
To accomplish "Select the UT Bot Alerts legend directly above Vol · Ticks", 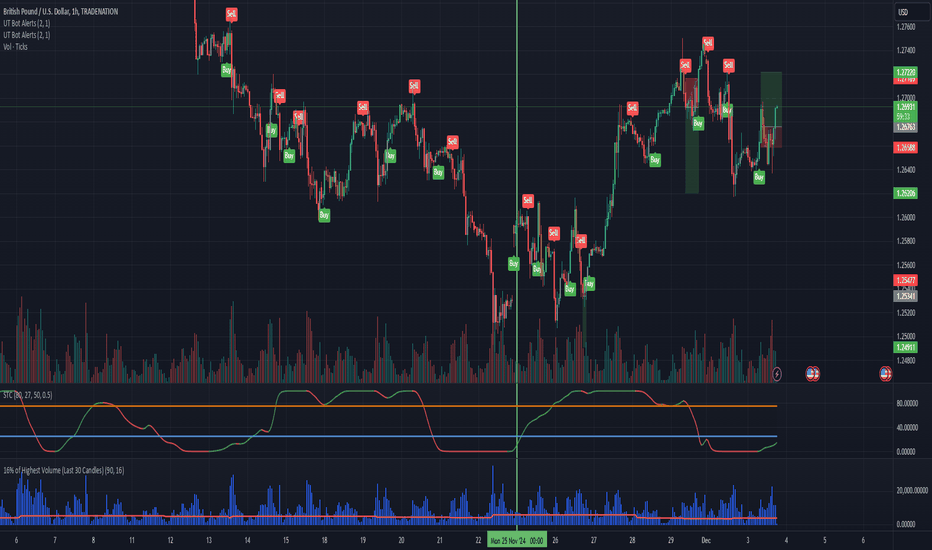I will pos(27,35).
